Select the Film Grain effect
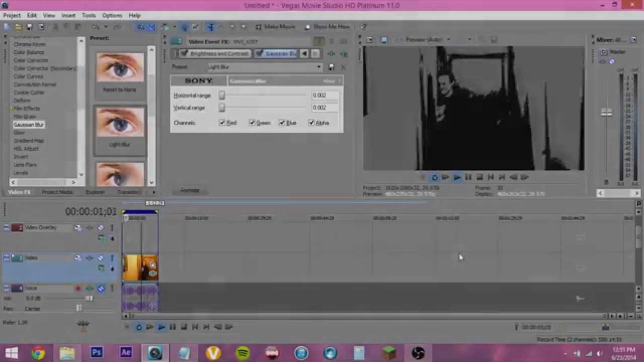Screen dimensions: 644x362 tap(25, 117)
